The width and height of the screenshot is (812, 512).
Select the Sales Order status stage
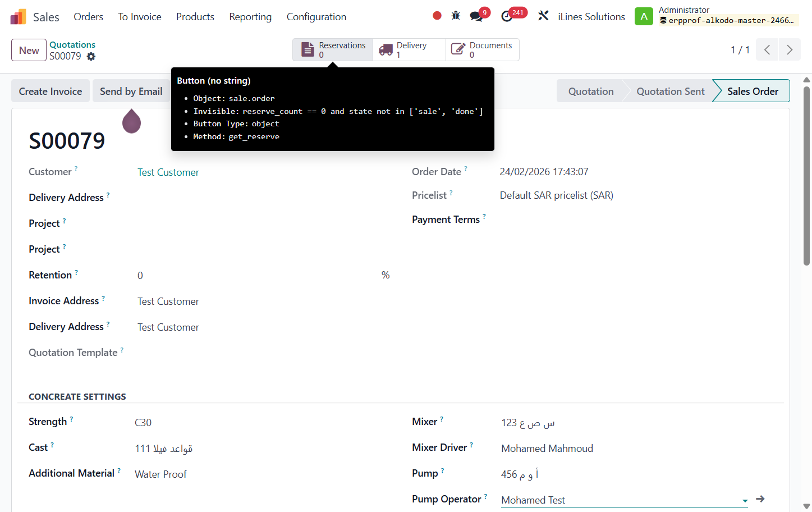pos(753,91)
